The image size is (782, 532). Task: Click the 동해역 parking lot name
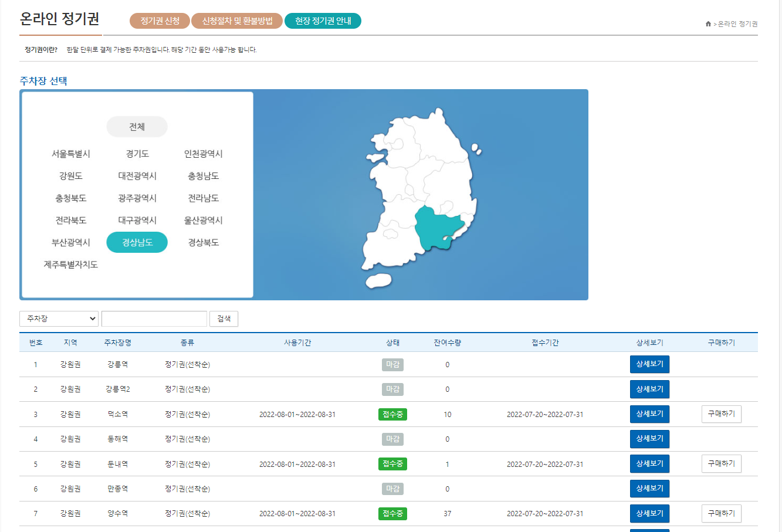(x=117, y=439)
